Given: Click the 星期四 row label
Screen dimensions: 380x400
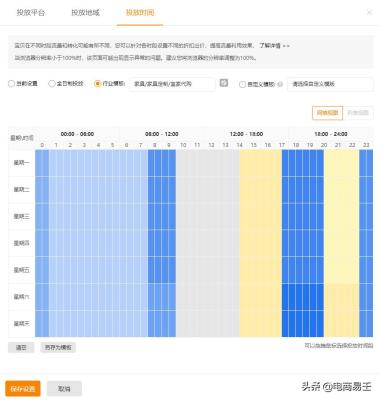Looking at the screenshot, I should click(22, 243).
